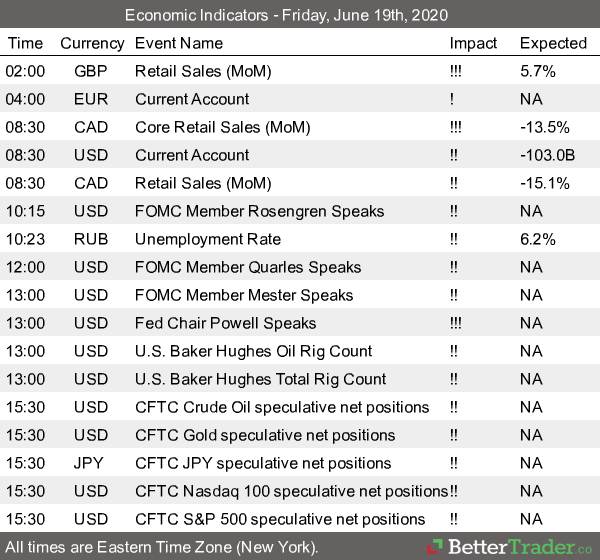Click the Impact column header

473,43
